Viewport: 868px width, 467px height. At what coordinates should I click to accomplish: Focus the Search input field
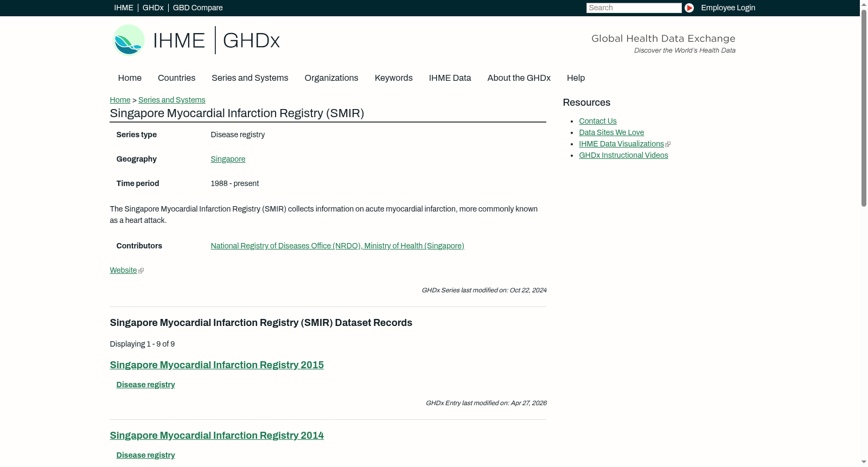(x=634, y=8)
